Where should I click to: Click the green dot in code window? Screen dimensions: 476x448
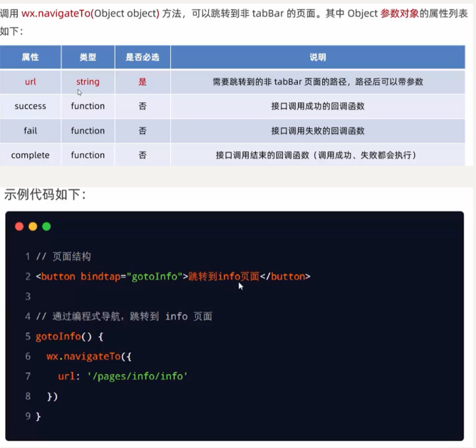pos(46,226)
